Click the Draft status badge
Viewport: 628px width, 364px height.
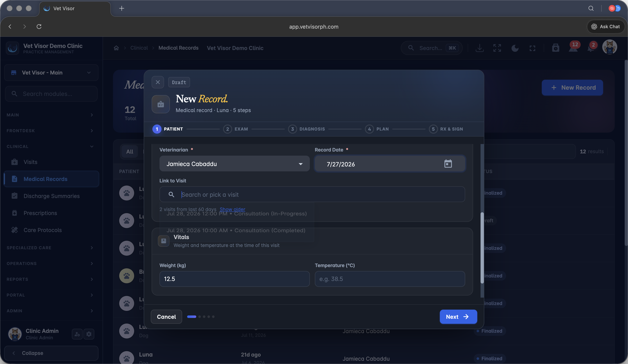179,82
